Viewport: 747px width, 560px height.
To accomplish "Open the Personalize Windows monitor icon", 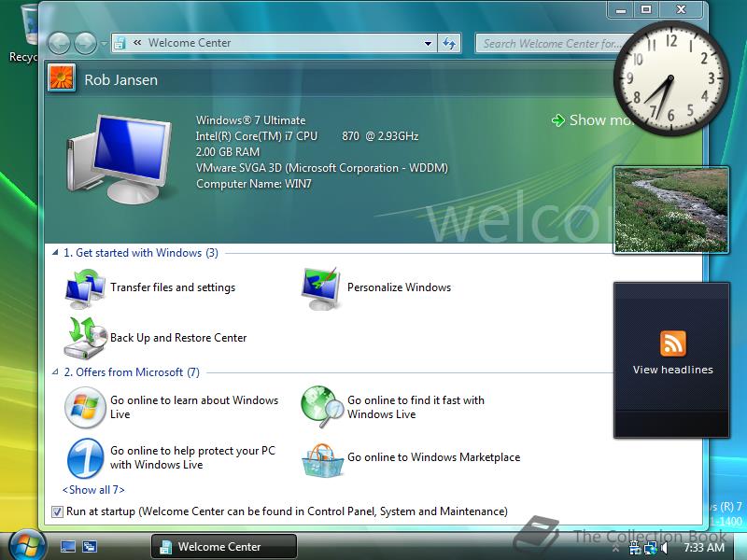I will [x=321, y=287].
